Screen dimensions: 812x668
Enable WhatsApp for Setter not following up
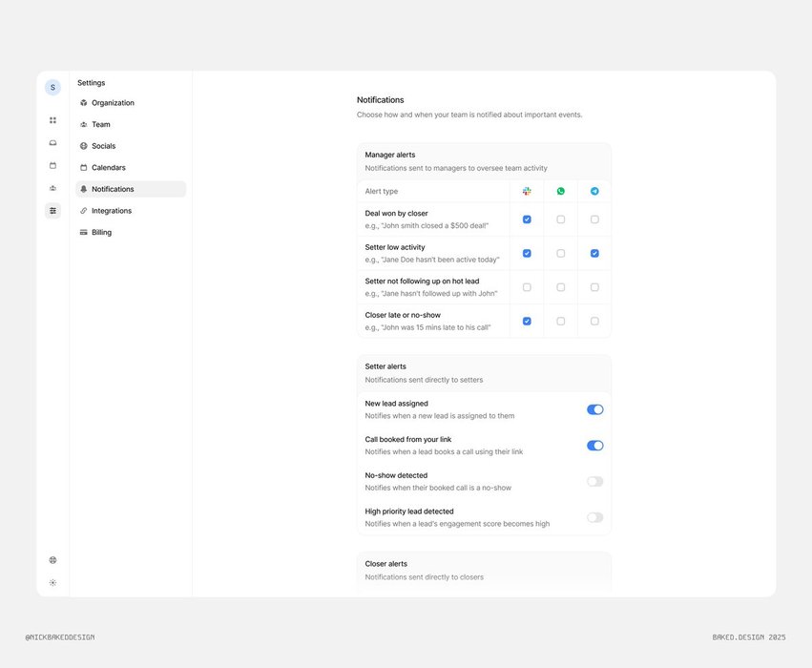[x=561, y=287]
